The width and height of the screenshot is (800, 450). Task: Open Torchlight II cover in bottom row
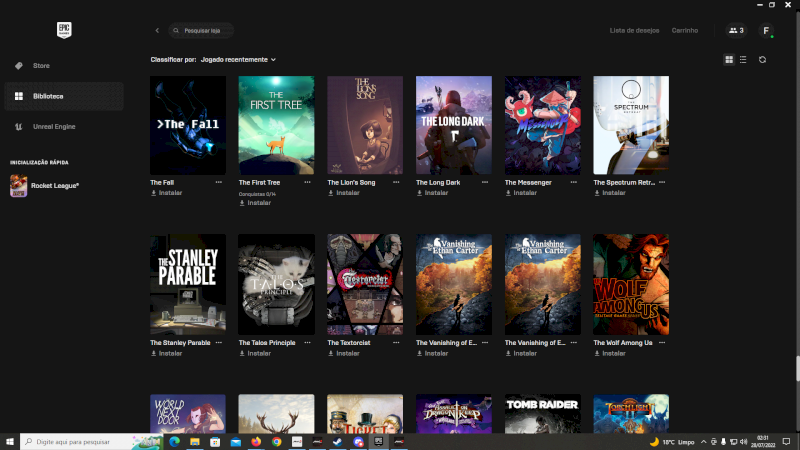[631, 413]
